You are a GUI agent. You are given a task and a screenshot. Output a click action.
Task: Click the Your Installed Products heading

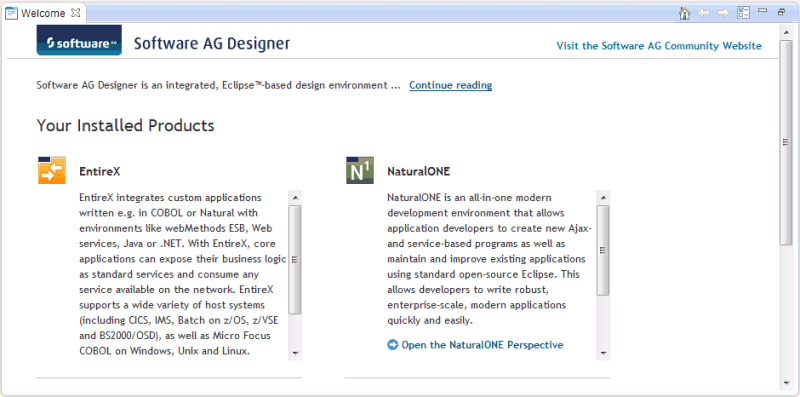click(126, 126)
